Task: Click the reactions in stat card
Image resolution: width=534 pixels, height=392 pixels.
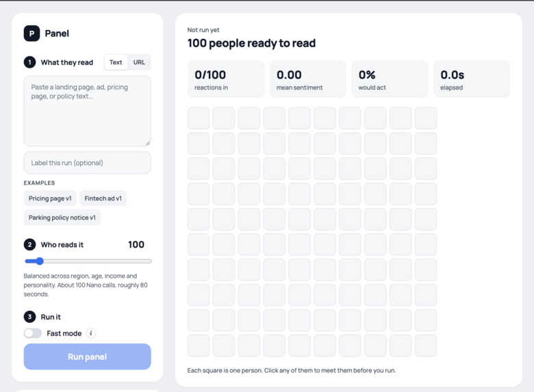Action: click(x=226, y=79)
